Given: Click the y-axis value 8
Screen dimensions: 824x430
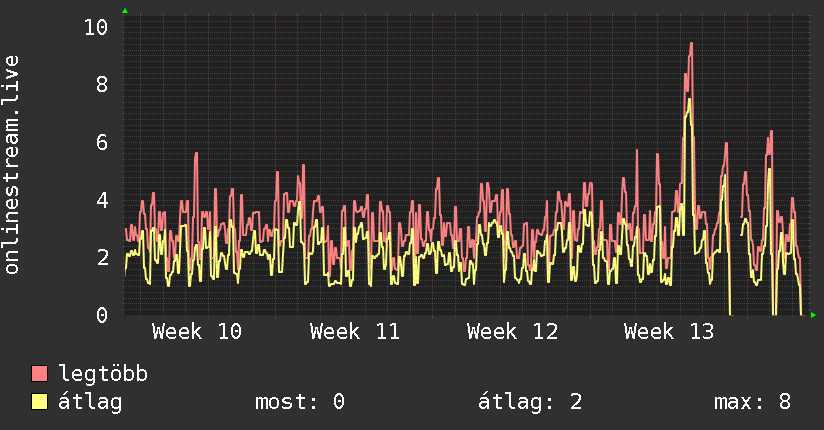Looking at the screenshot, I should coord(102,84).
